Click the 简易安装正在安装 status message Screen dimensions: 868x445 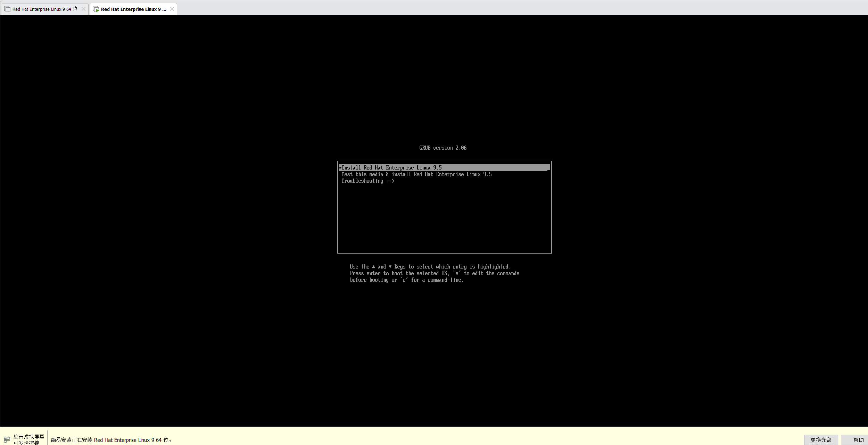(x=111, y=440)
